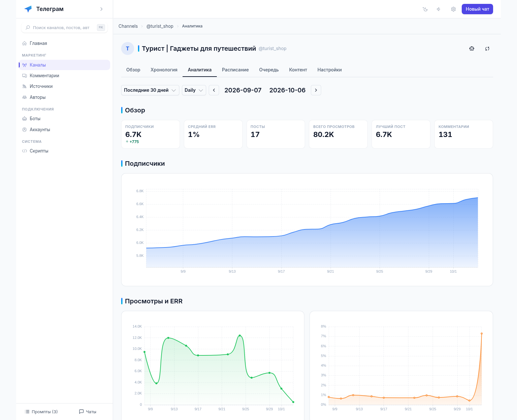Switch to the Контент tab
517x420 pixels.
(x=298, y=70)
